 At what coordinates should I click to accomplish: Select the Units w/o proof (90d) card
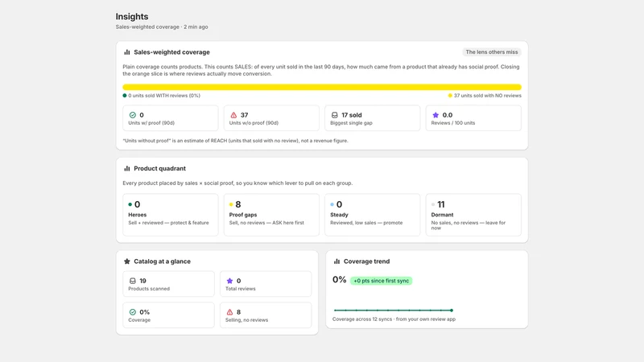tap(271, 118)
